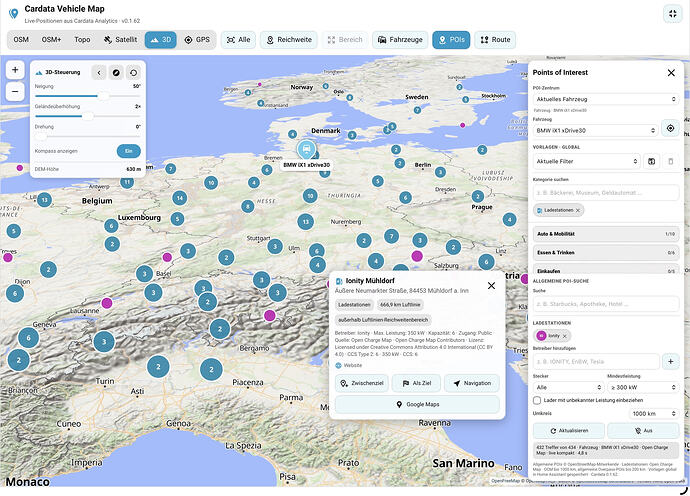Adjust the Neigung tilt slider
Viewport: 690px width, 496px height.
(88, 96)
